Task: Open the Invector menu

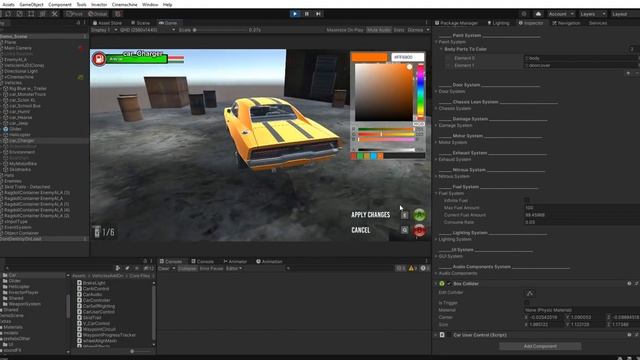Action: pos(99,4)
